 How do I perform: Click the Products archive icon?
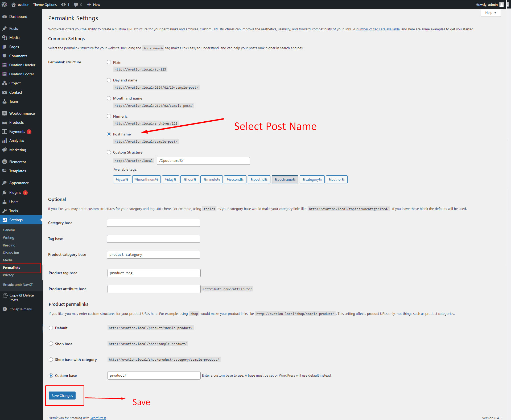tap(5, 122)
